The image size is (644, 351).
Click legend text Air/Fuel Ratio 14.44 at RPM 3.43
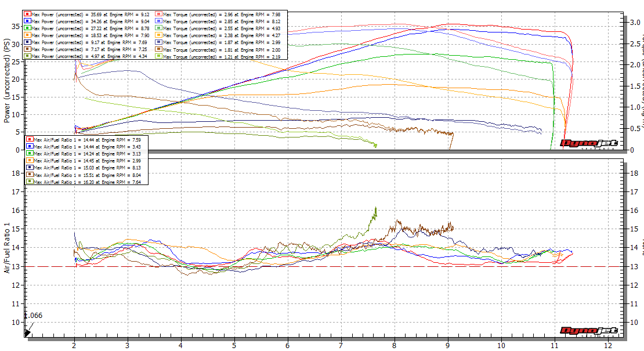[x=88, y=147]
